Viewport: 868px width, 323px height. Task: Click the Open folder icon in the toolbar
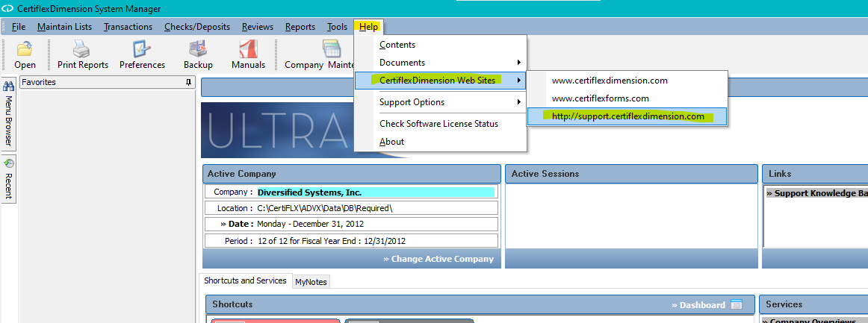click(x=25, y=49)
